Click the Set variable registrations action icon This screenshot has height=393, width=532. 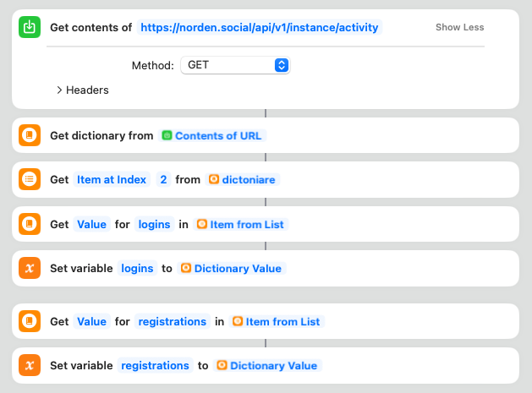pos(30,365)
